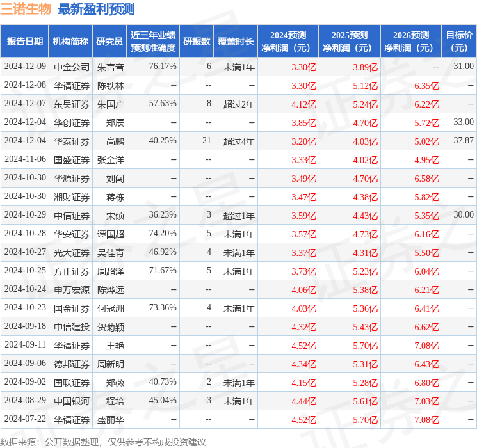This screenshot has width=477, height=448.
Task: Click the 近三年业绩预测准确度 column header
Action: 153,42
